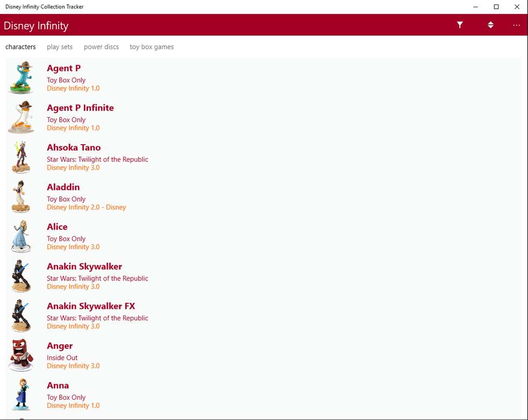The image size is (528, 420).
Task: Click the sort arrows icon
Action: pos(491,25)
